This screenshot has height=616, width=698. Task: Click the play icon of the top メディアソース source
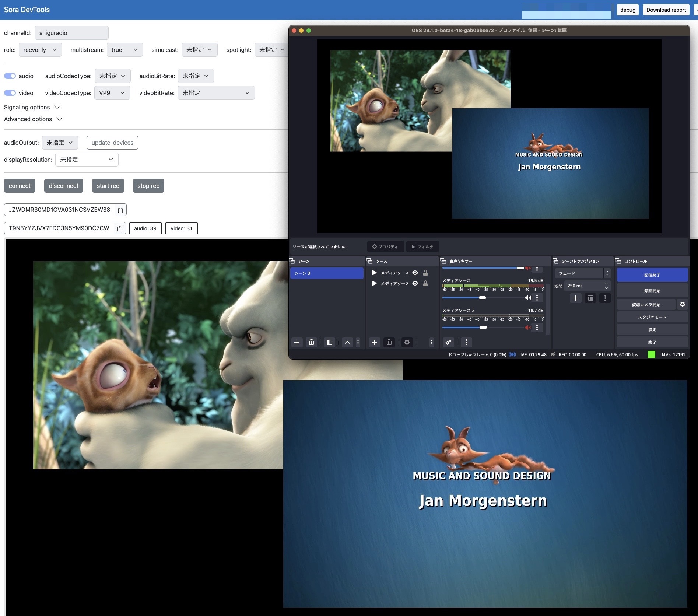pyautogui.click(x=374, y=273)
